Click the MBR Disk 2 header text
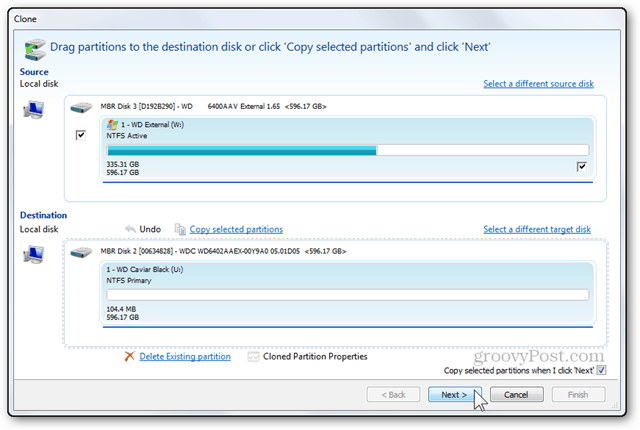Viewport: 640px width, 430px height. click(223, 251)
